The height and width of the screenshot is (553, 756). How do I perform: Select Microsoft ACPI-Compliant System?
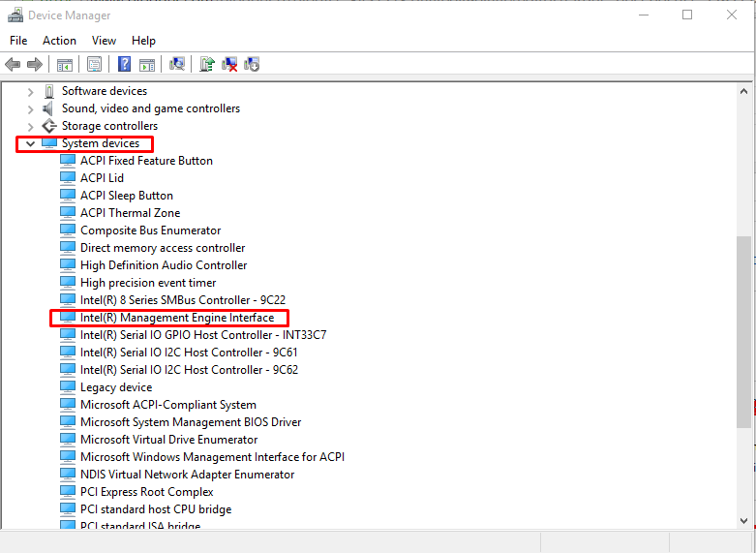(168, 405)
